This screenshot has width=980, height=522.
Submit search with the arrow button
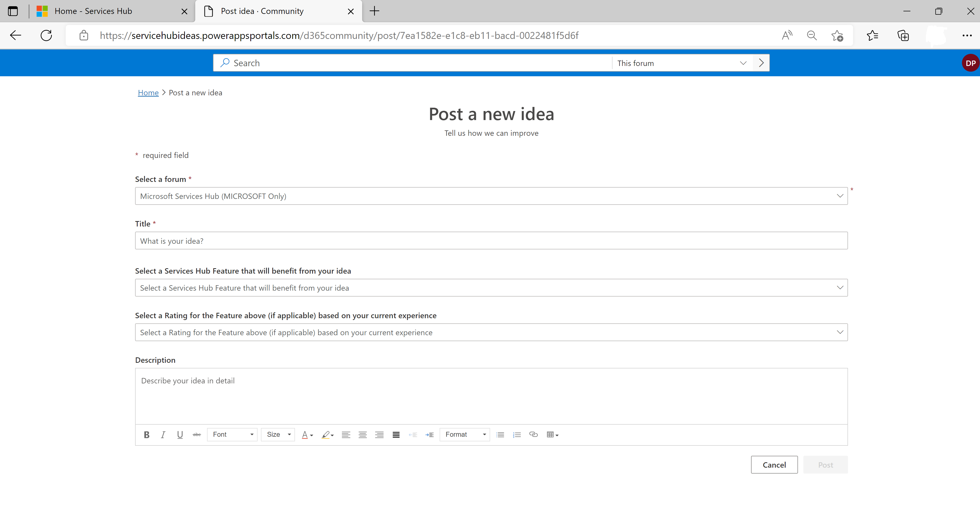[x=761, y=63]
